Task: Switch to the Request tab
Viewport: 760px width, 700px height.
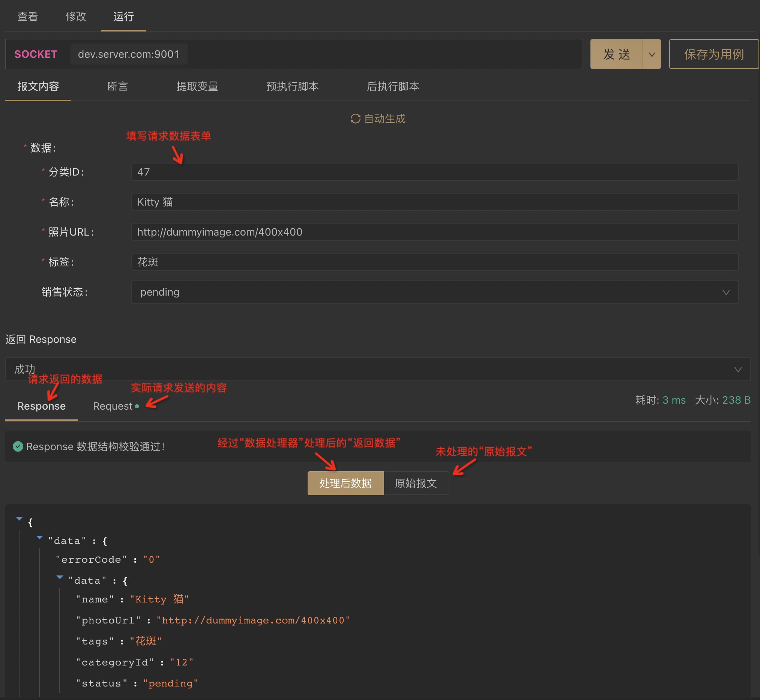Action: click(x=113, y=406)
